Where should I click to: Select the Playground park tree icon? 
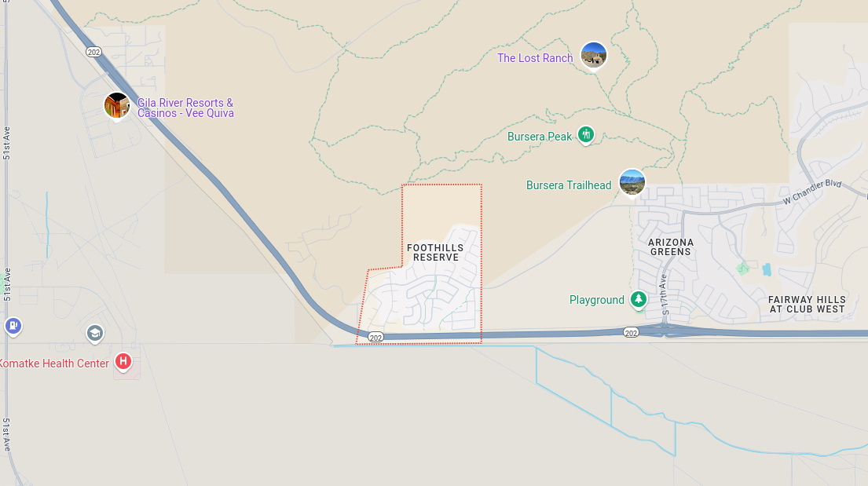tap(639, 299)
